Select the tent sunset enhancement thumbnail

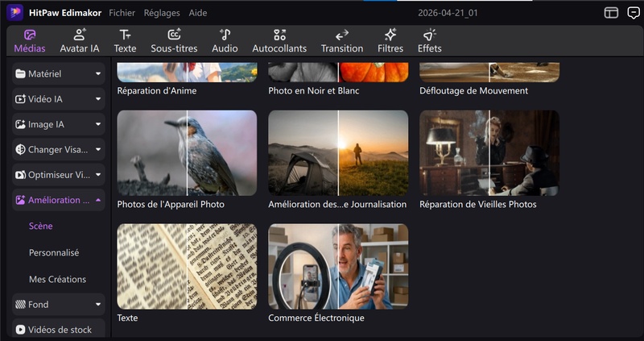tap(338, 152)
